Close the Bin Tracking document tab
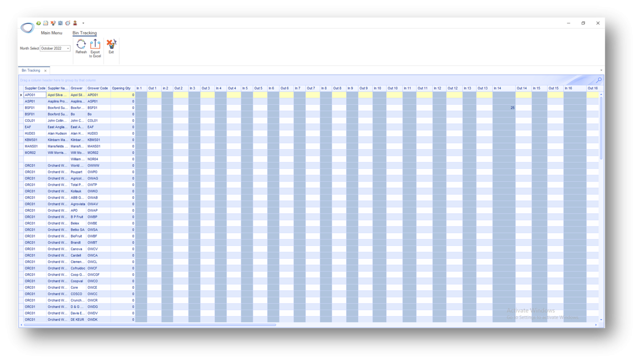The image size is (641, 364). [45, 70]
